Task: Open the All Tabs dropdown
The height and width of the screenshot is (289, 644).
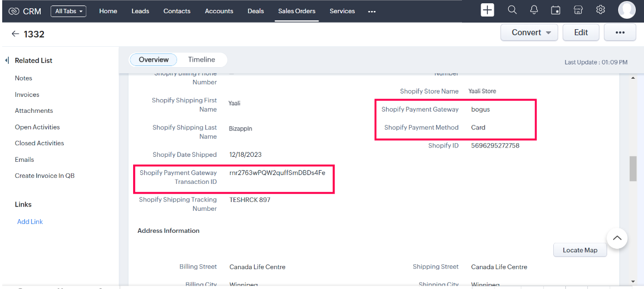Action: click(69, 11)
